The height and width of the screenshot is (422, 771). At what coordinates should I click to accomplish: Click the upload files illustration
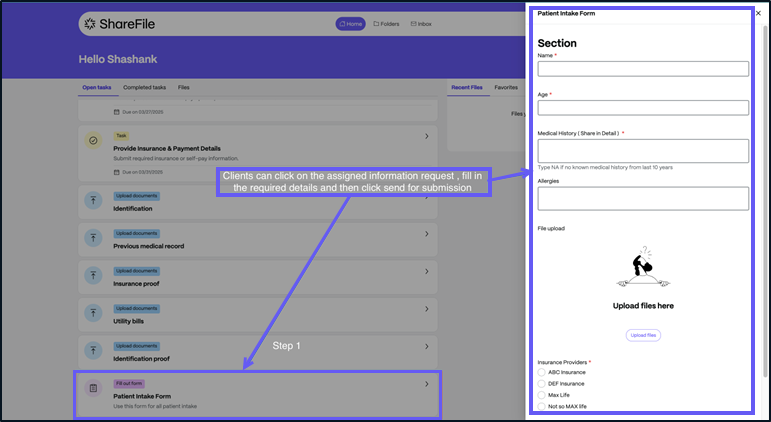tap(643, 266)
